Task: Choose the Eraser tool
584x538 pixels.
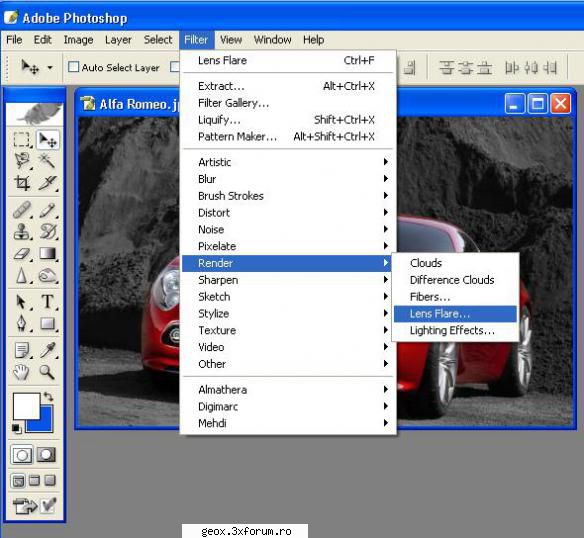Action: pos(22,254)
